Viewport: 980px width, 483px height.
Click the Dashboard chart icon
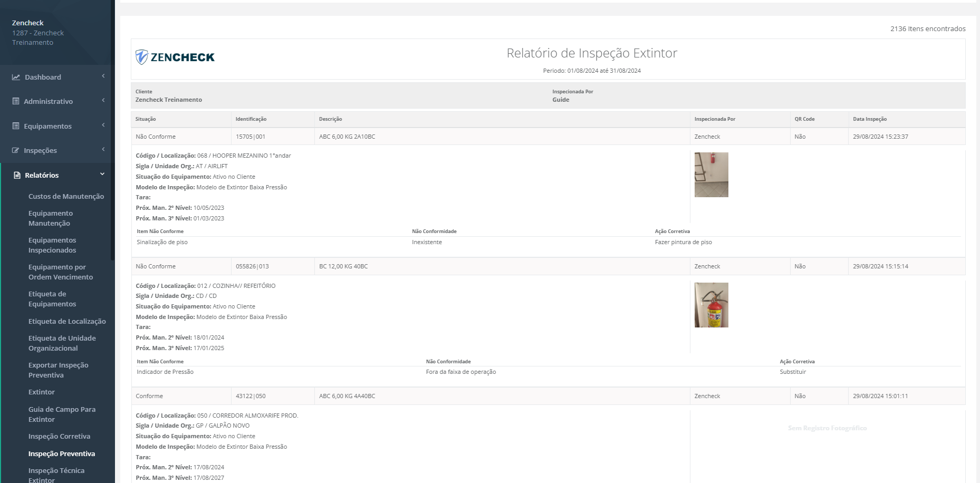pyautogui.click(x=16, y=77)
